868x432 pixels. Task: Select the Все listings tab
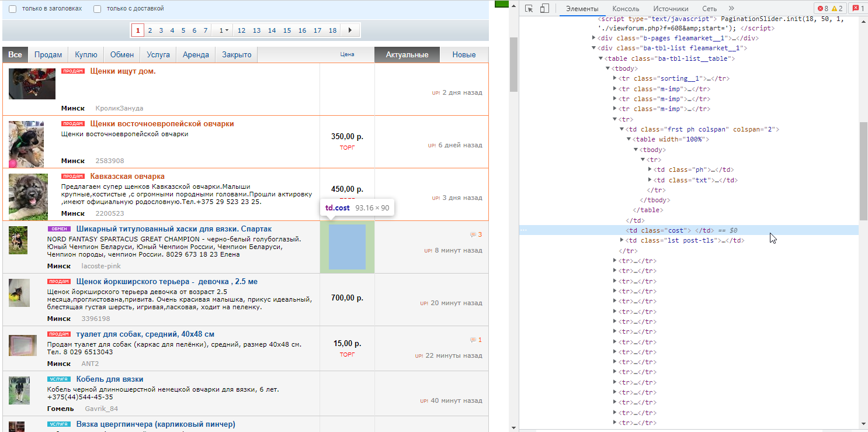point(15,54)
